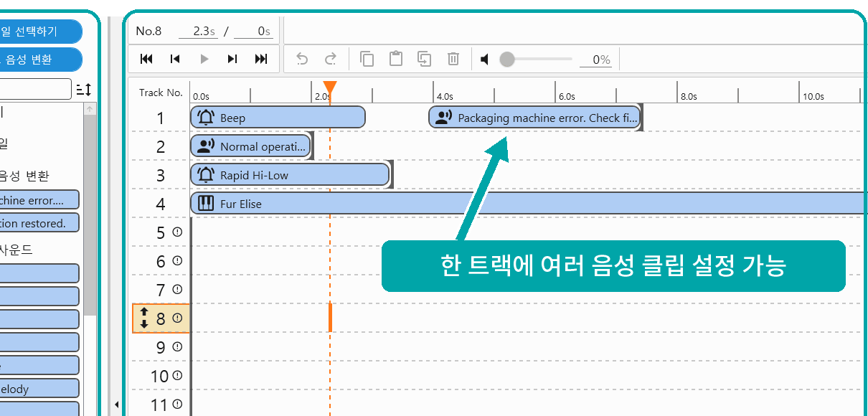The image size is (868, 416).
Task: Click the speaker volume icon
Action: point(485,60)
